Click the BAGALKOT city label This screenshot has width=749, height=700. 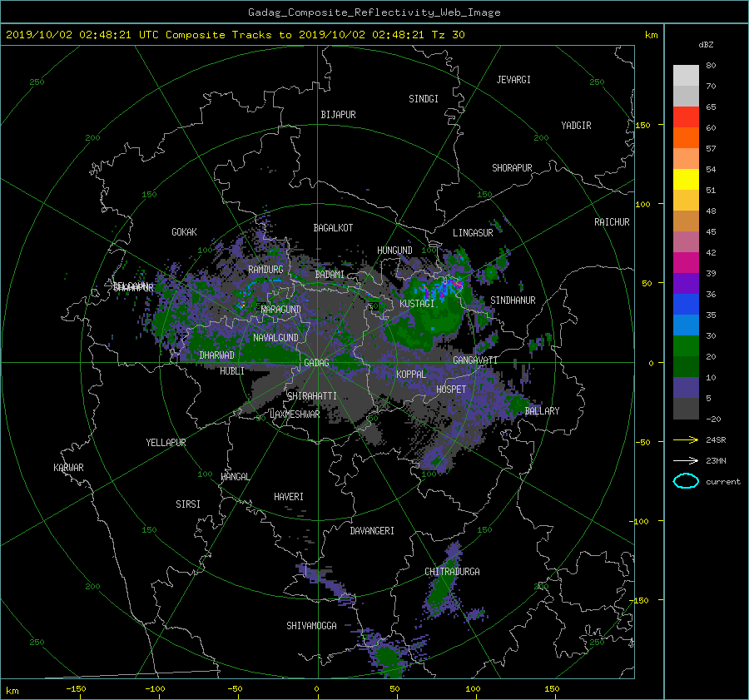(333, 228)
